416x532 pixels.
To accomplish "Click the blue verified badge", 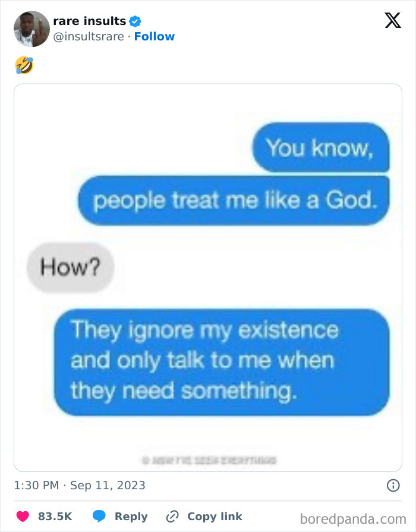I will click(135, 21).
